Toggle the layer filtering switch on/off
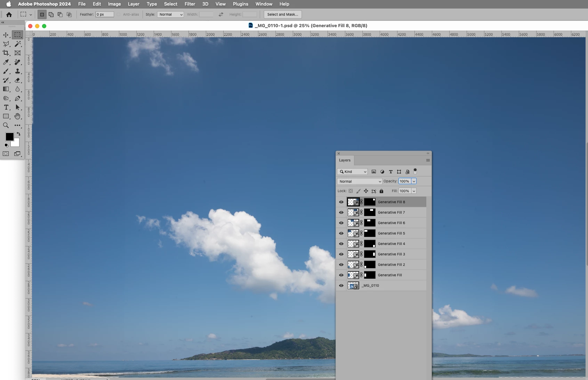The image size is (588, 380). pyautogui.click(x=415, y=171)
